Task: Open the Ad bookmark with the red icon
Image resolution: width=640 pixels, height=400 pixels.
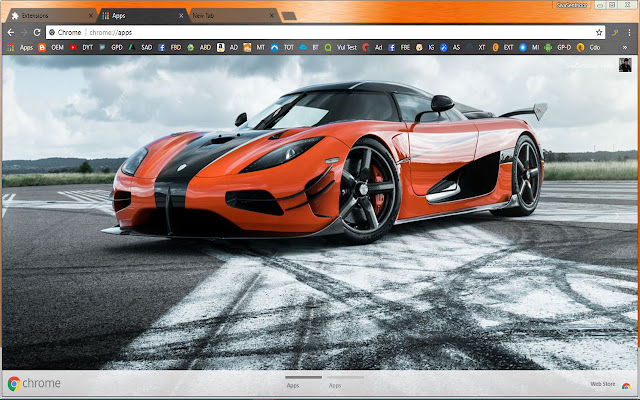Action: click(x=372, y=47)
